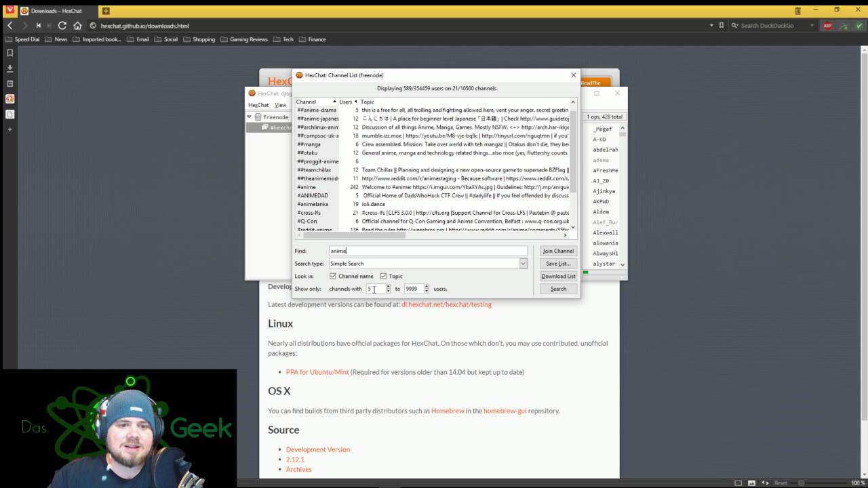The width and height of the screenshot is (868, 488).
Task: Open the Downloads side panel
Action: click(10, 68)
